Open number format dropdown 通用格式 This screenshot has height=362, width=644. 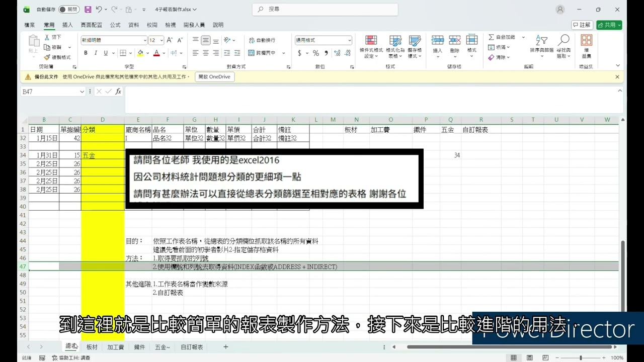[x=349, y=40]
